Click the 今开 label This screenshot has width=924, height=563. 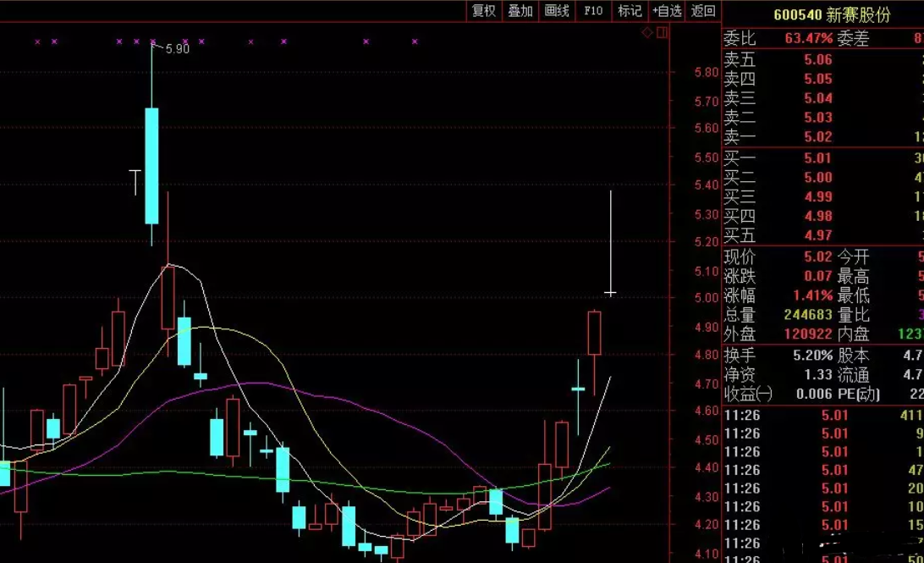pos(853,257)
